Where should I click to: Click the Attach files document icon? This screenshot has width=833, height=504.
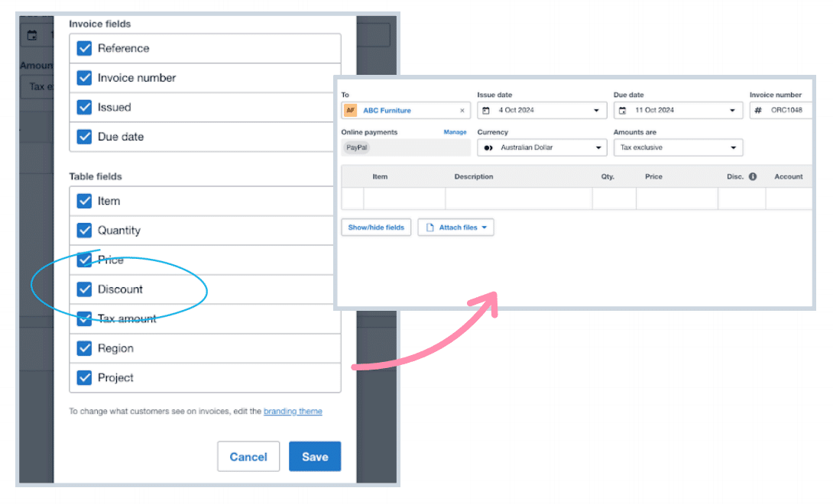tap(429, 228)
